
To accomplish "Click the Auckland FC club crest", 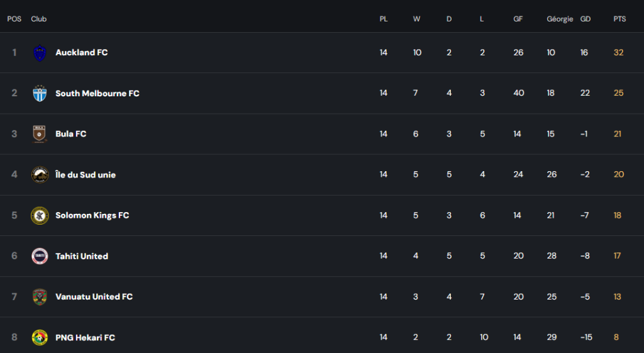I will tap(40, 53).
